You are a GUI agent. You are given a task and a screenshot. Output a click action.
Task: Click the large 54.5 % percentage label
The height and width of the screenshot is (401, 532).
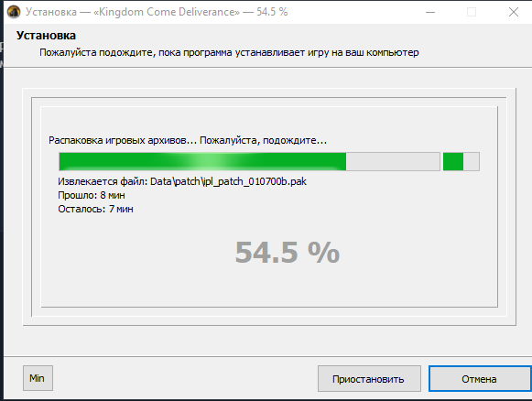288,253
